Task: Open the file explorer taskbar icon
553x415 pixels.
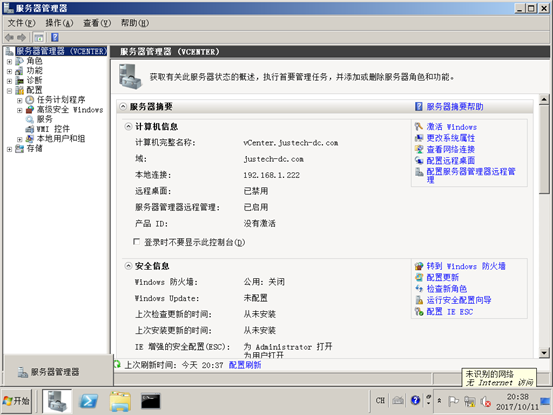Action: [x=120, y=401]
